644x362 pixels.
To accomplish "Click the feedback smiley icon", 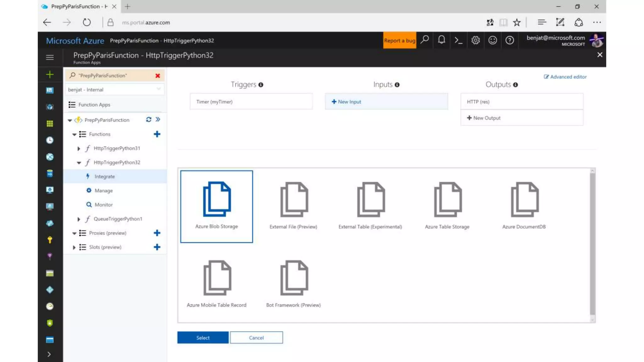I will 492,40.
